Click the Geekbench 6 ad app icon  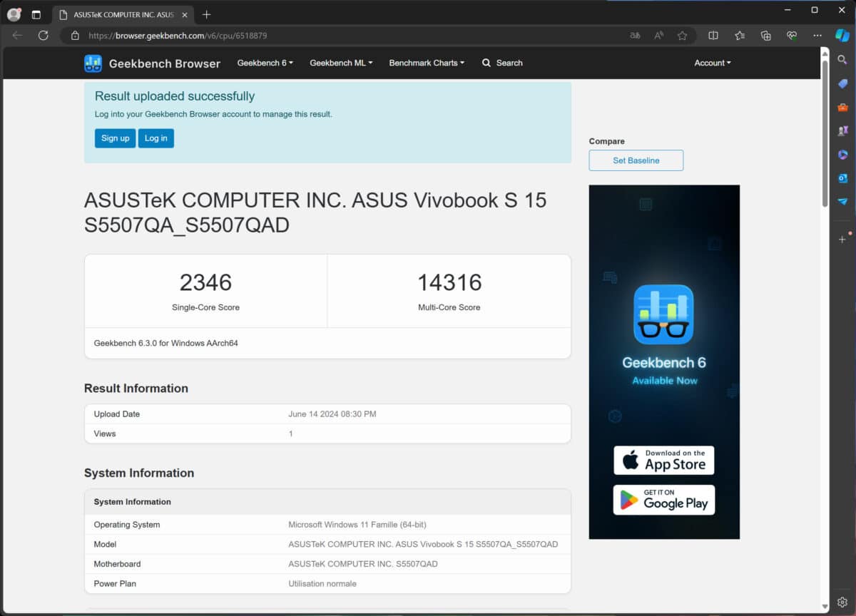(x=664, y=314)
